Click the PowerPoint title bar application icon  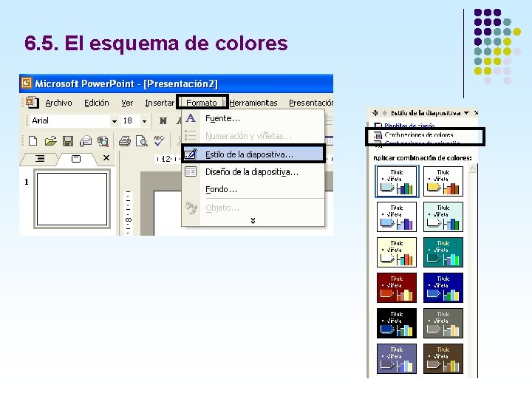click(27, 83)
